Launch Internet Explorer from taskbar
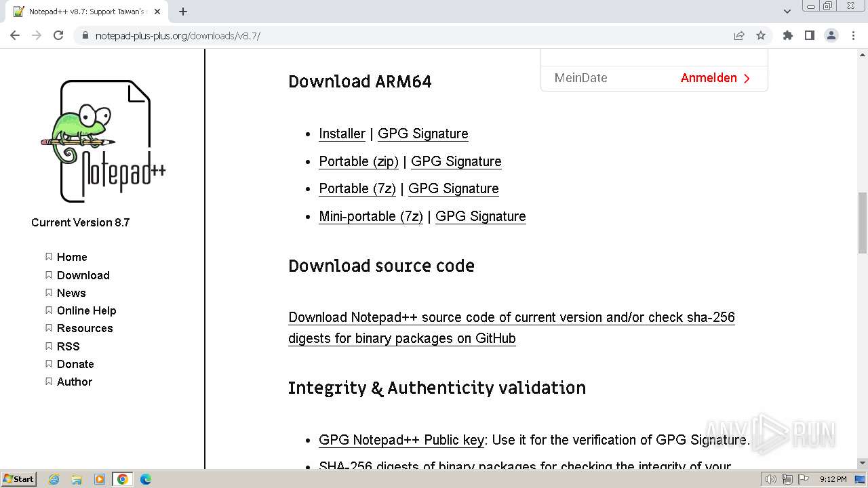 54,479
